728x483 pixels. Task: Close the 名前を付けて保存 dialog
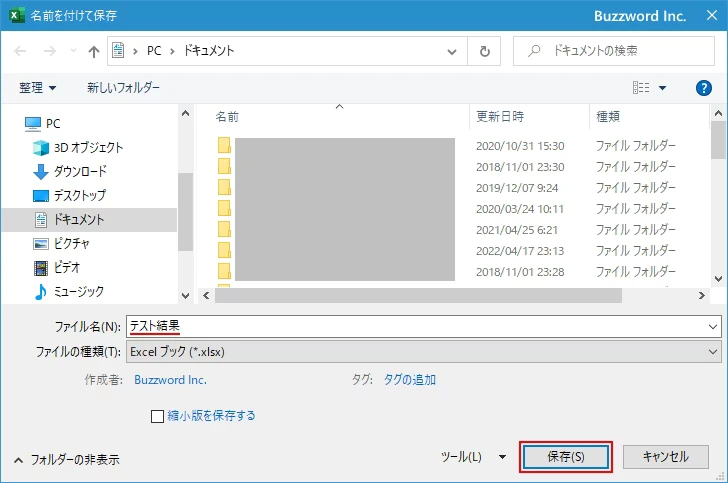(x=711, y=15)
